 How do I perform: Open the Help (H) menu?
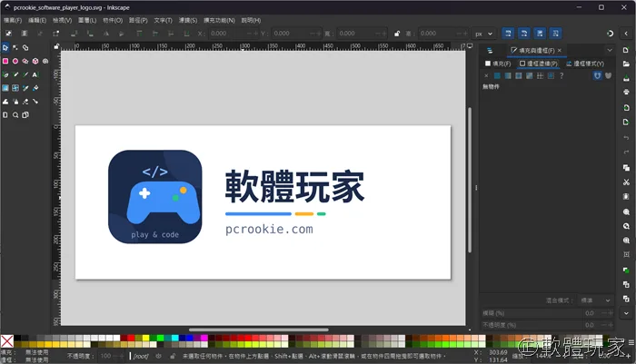[251, 20]
